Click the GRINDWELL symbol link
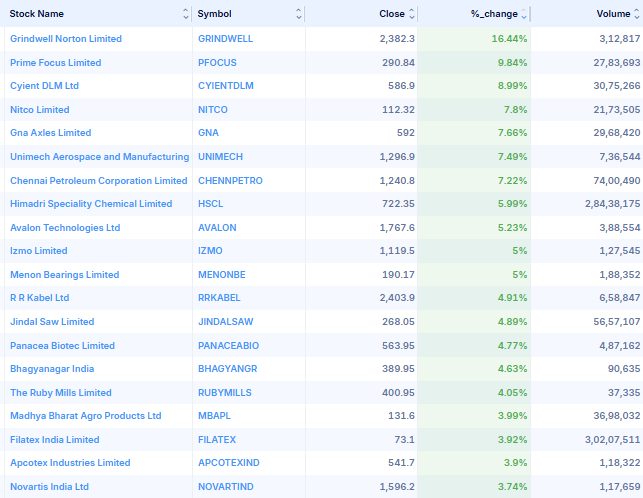The width and height of the screenshot is (643, 498). 226,39
